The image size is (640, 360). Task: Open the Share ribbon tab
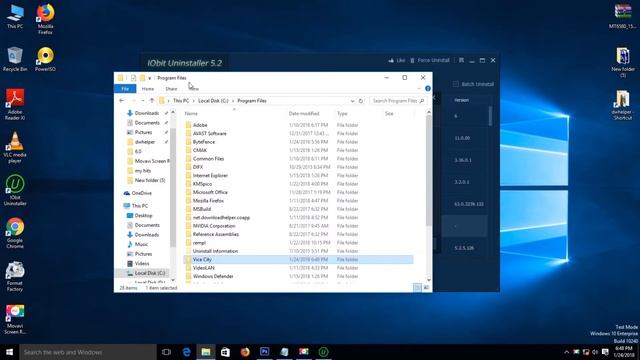171,89
